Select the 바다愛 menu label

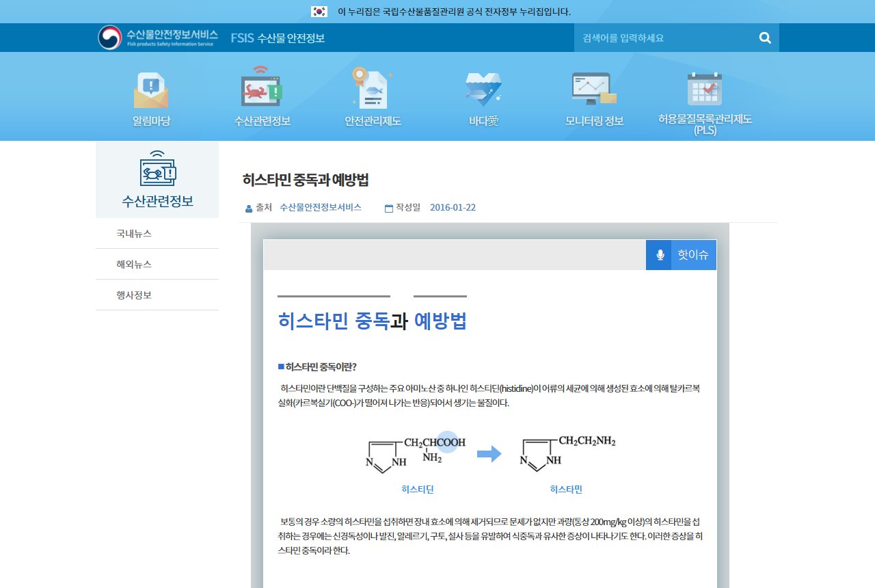(483, 121)
